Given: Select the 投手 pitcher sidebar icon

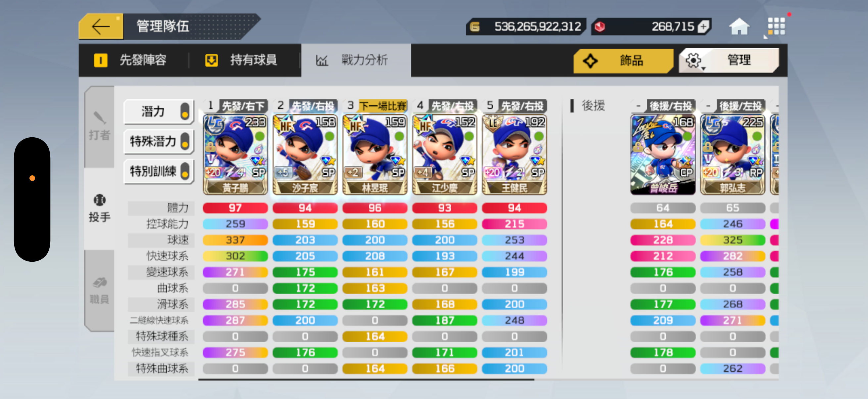Looking at the screenshot, I should click(99, 209).
